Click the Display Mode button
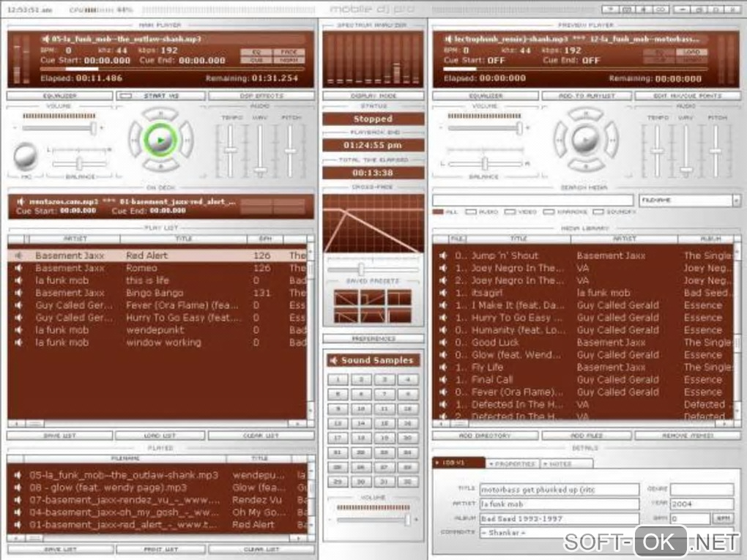This screenshot has width=747, height=560. [373, 96]
